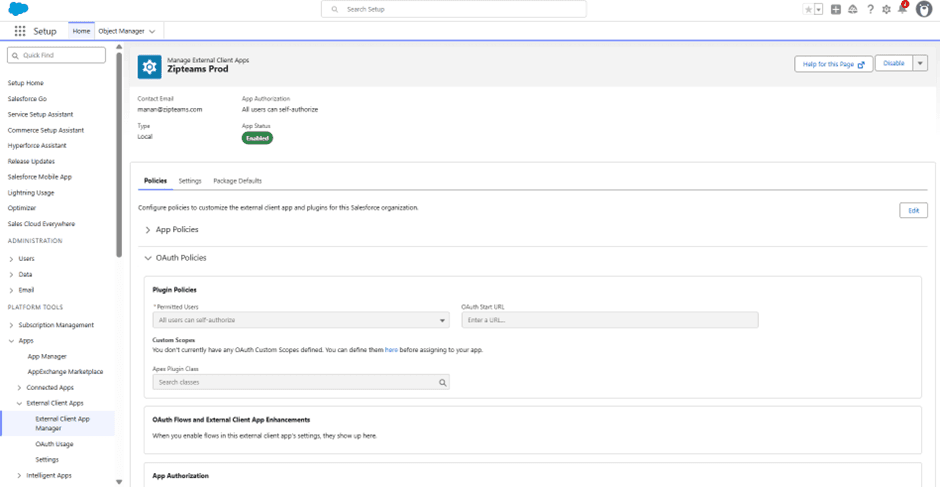Switch to the Settings tab
Viewport: 940px width, 487px height.
190,181
